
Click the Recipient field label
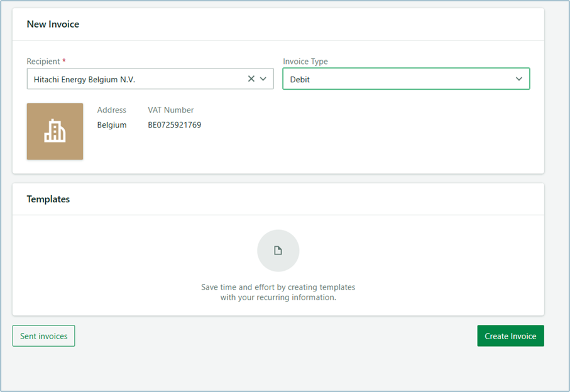[43, 62]
